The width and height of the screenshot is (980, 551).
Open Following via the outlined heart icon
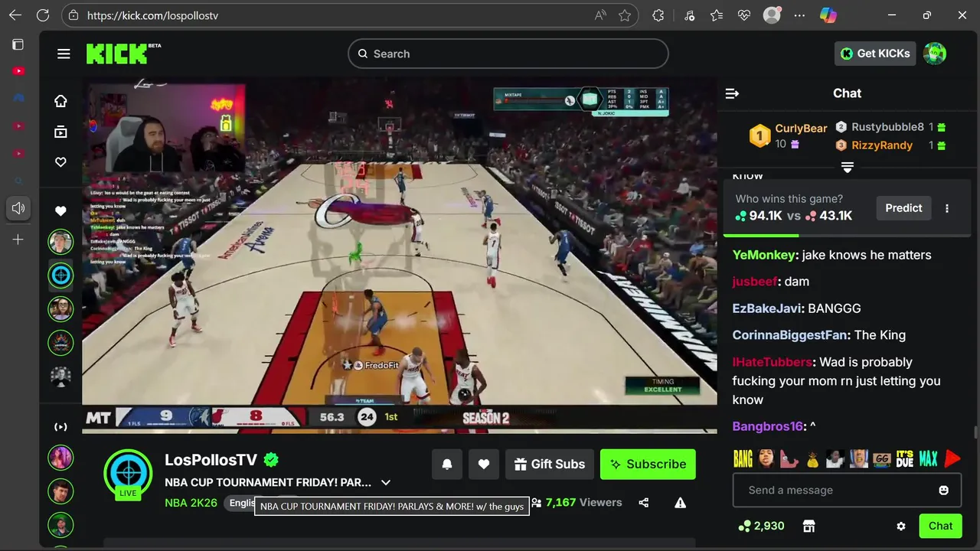[x=60, y=162]
